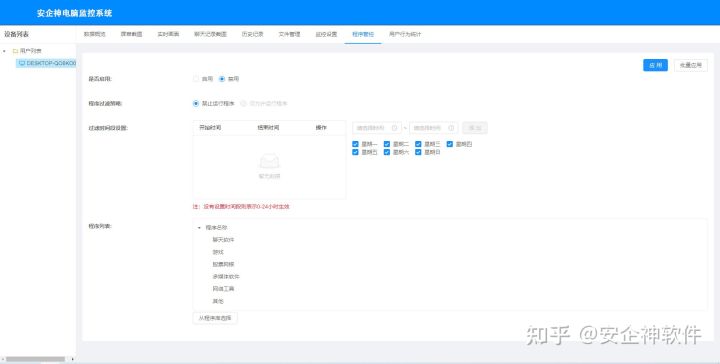Click the clock icon in start time field

click(x=394, y=128)
